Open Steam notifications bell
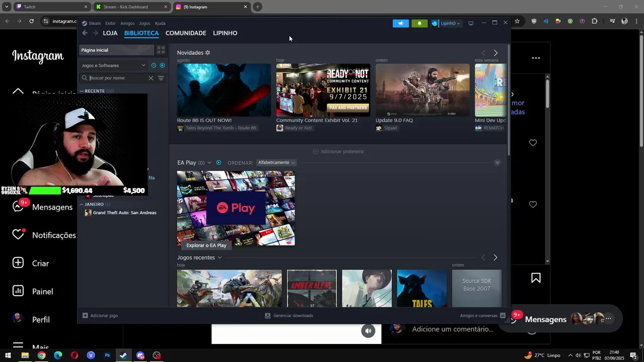 419,23
